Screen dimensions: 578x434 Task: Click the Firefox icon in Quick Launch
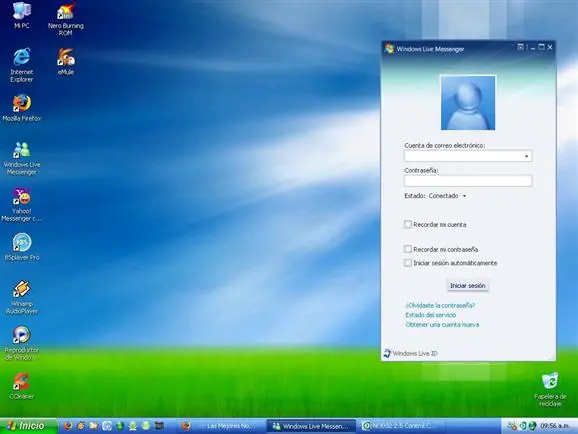click(68, 426)
